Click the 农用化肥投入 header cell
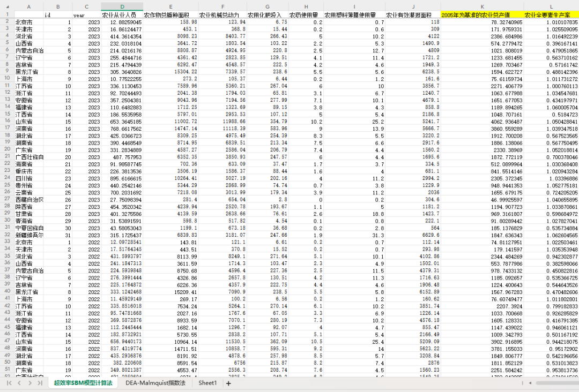 click(268, 15)
